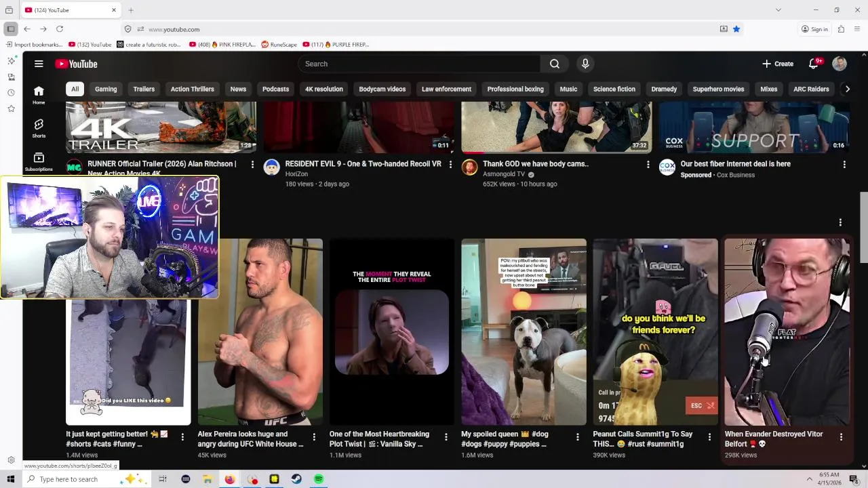Open the Shorts shelf options menu
This screenshot has width=868, height=488.
[840, 222]
